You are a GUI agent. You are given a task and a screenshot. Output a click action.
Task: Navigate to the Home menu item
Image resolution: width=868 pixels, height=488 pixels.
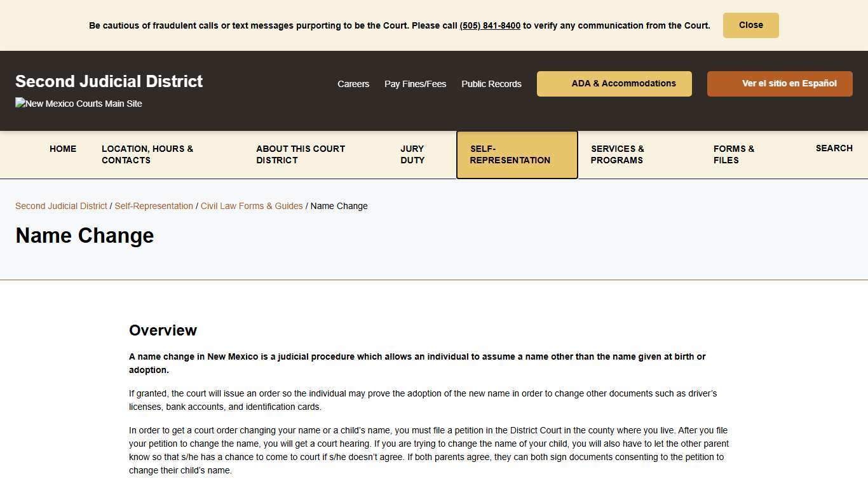tap(63, 149)
